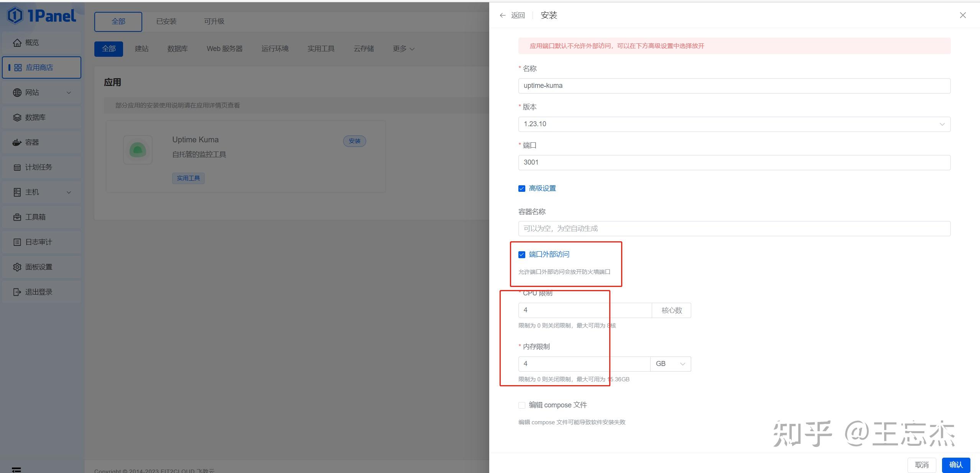The width and height of the screenshot is (980, 473).
Task: Uncheck the 高级设置 advanced settings checkbox
Action: pos(521,188)
